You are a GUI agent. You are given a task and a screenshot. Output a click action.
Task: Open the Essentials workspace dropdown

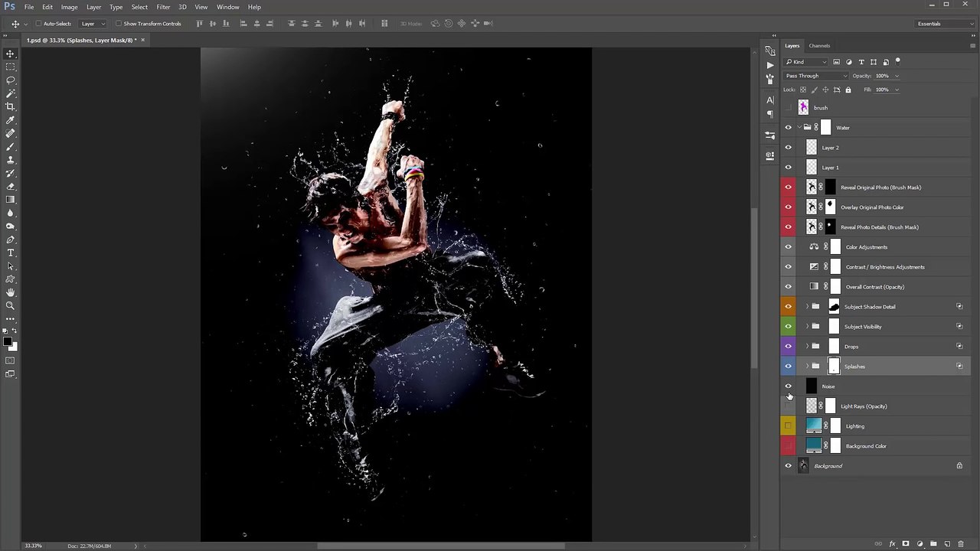[x=945, y=24]
